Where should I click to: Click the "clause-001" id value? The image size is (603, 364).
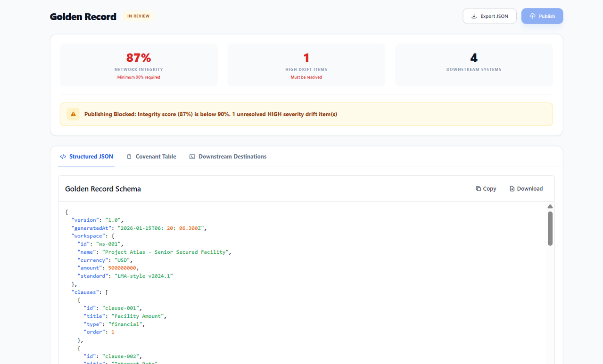click(x=122, y=308)
